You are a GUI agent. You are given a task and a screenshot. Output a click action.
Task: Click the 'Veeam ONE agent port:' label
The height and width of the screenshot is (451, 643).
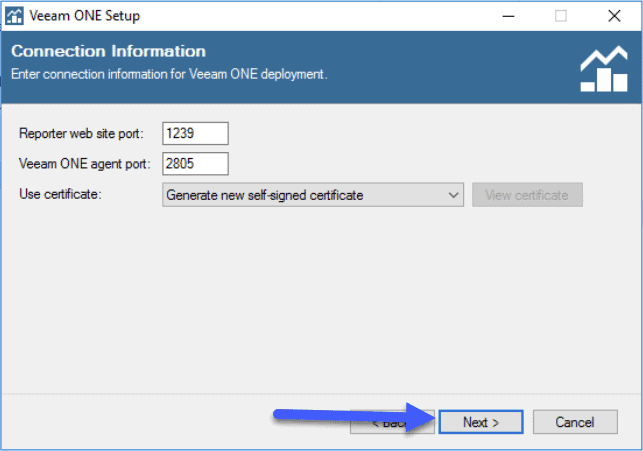[84, 164]
